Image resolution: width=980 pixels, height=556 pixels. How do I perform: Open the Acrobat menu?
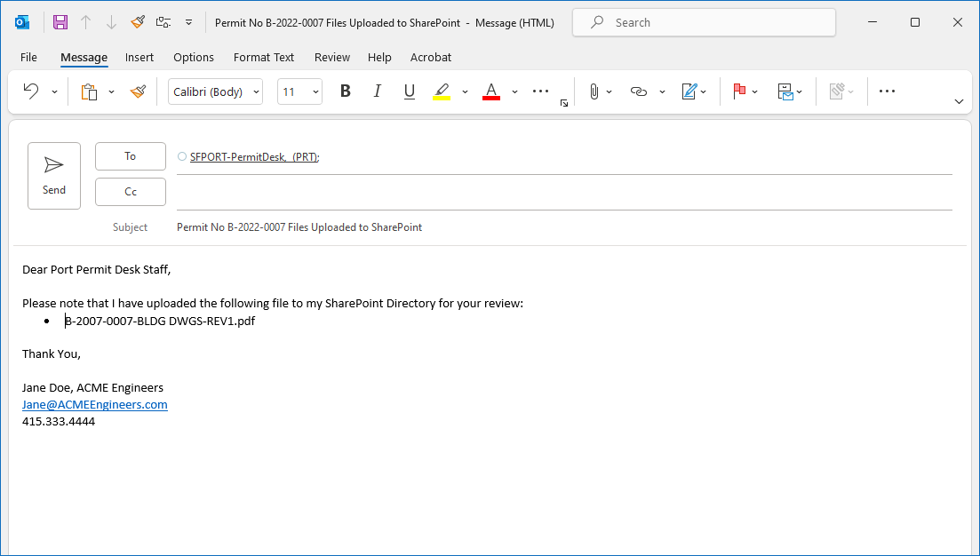point(431,57)
